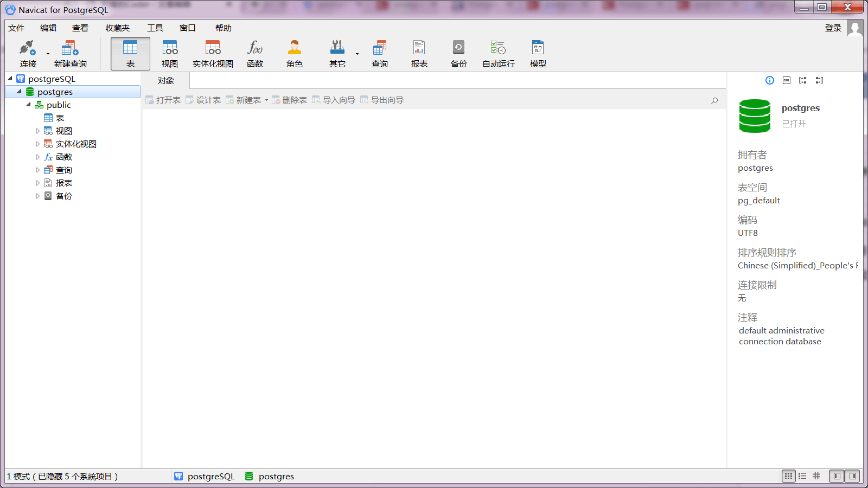The height and width of the screenshot is (488, 868).
Task: Show the 'uses' dependency panel icon
Action: 803,80
